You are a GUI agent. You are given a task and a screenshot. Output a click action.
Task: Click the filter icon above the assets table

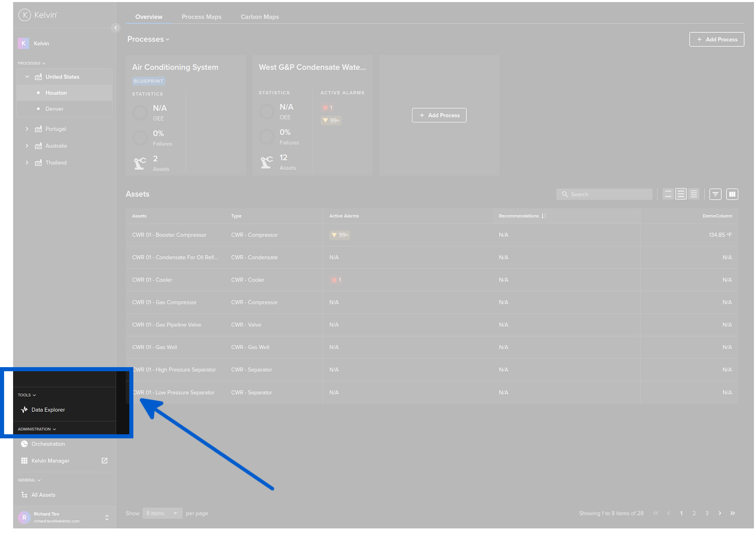point(715,194)
